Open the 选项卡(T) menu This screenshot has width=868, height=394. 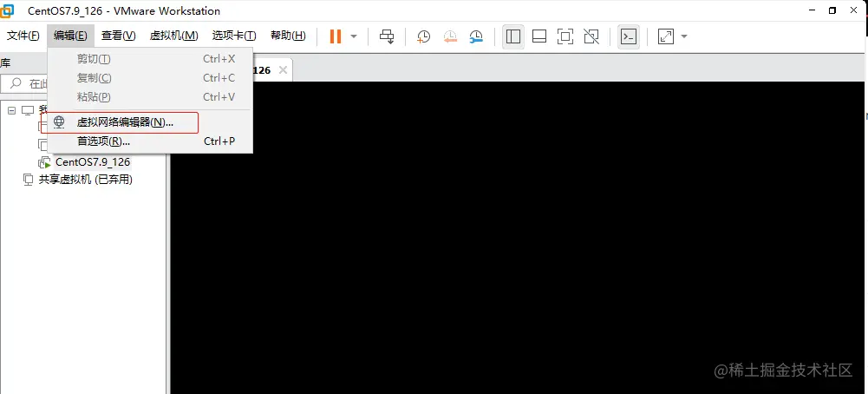coord(234,36)
